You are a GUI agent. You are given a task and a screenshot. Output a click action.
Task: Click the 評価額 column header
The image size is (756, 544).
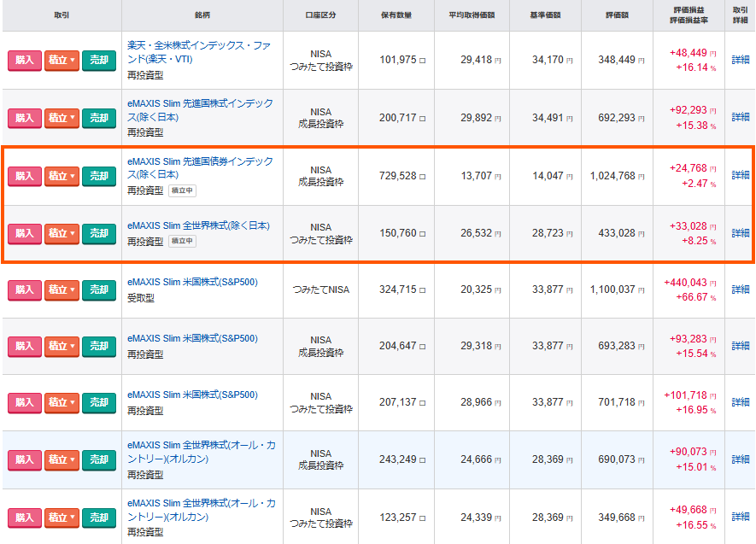(617, 15)
